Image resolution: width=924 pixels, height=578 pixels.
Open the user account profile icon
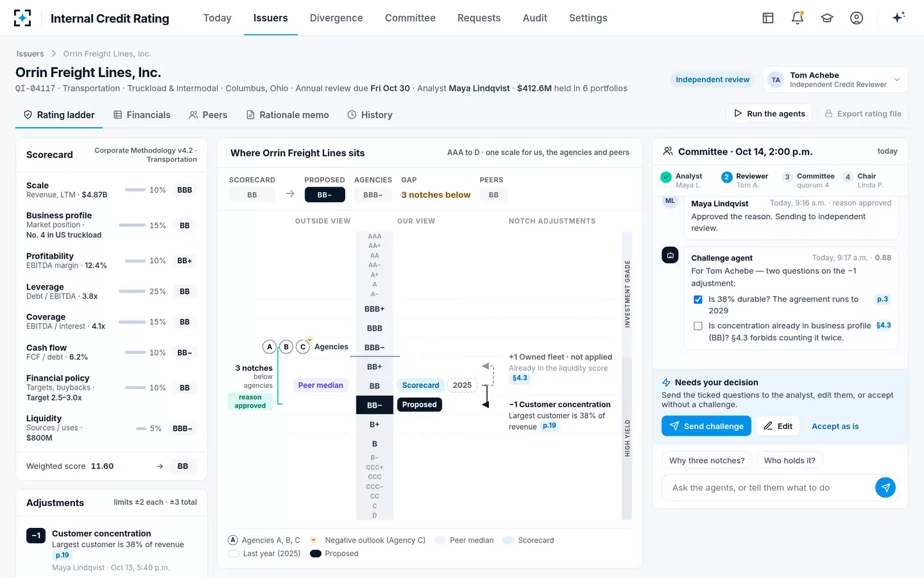click(x=857, y=18)
